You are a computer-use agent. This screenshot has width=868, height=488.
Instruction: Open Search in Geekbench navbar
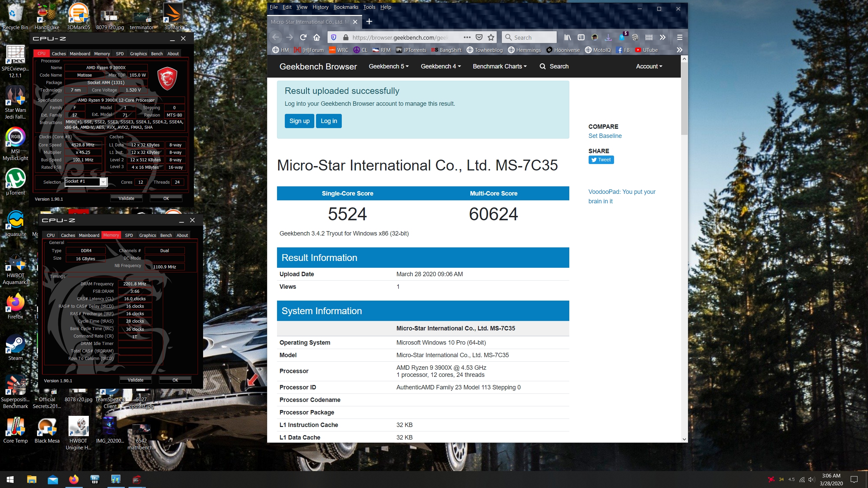coord(554,66)
